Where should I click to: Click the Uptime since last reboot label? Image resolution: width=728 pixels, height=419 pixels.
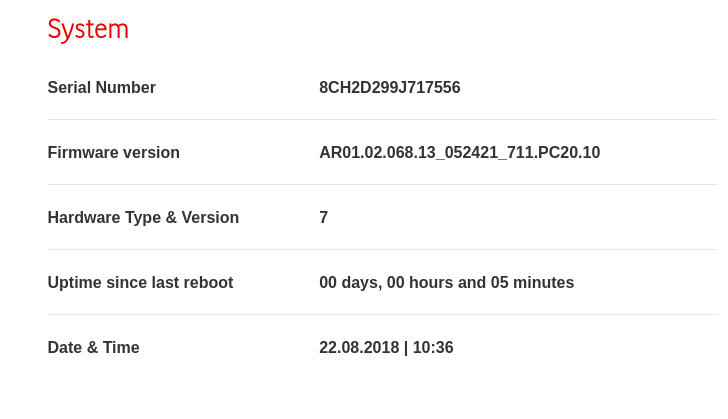140,283
